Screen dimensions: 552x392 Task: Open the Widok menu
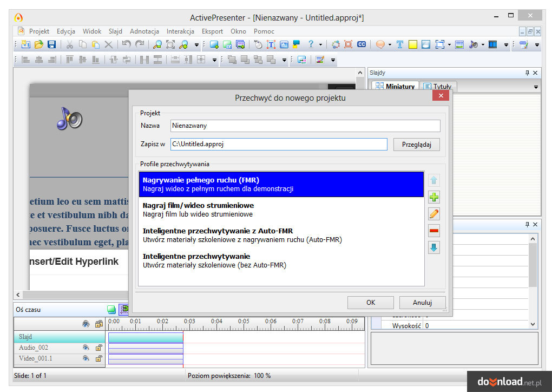(x=92, y=31)
